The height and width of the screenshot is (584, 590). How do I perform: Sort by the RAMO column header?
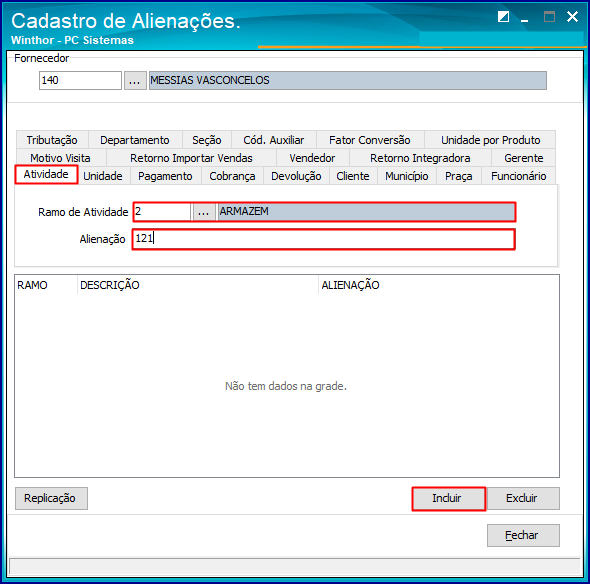(x=46, y=285)
